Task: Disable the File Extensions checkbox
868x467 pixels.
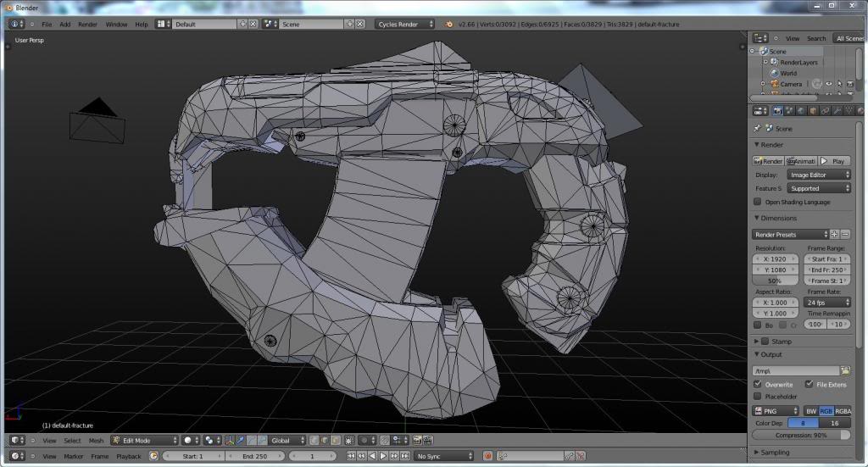Action: [x=809, y=384]
